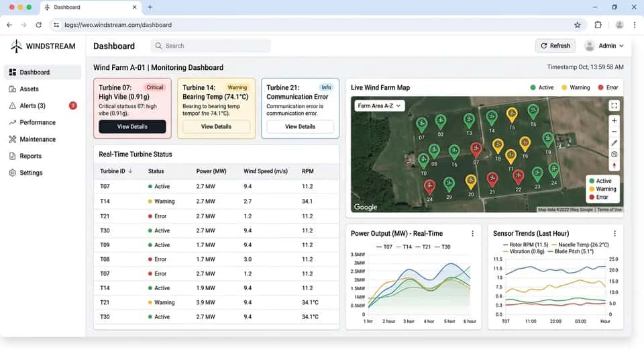Expand the Admin account menu

click(x=604, y=46)
